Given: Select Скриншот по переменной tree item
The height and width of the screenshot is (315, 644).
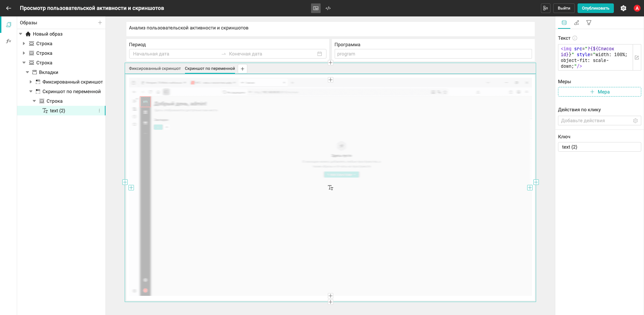Looking at the screenshot, I should point(72,91).
